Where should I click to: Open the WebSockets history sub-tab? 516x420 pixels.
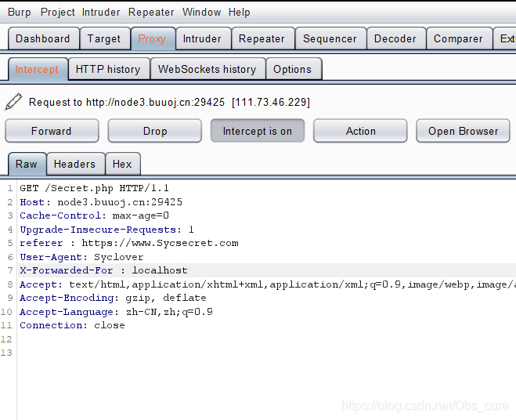pos(207,69)
